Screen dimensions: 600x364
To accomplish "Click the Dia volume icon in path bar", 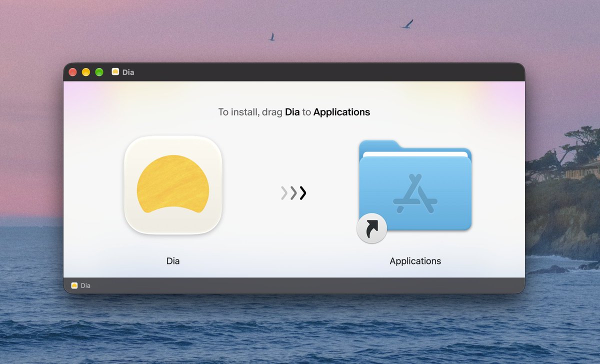I will [74, 285].
